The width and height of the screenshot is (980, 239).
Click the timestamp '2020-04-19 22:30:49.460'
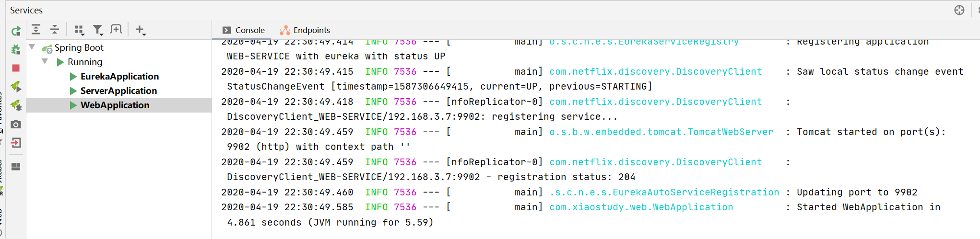click(287, 192)
